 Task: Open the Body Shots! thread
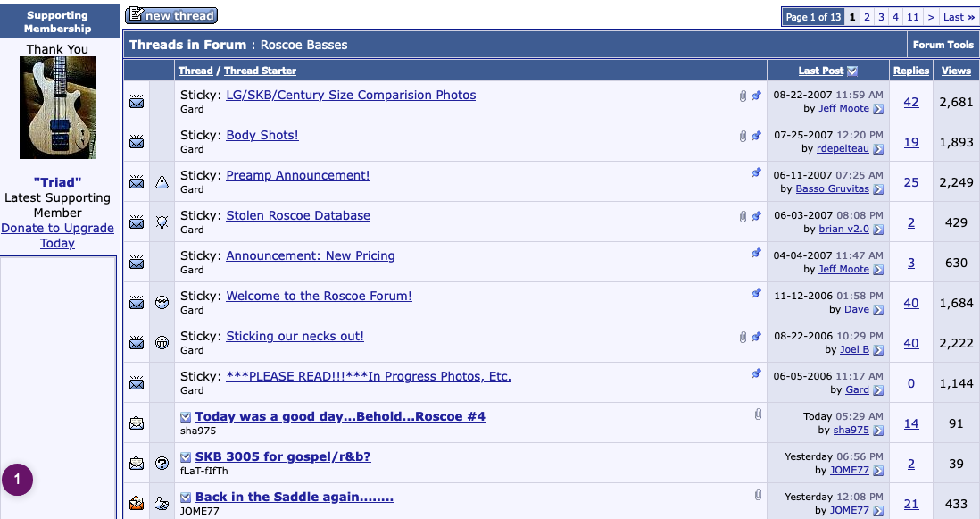click(262, 135)
